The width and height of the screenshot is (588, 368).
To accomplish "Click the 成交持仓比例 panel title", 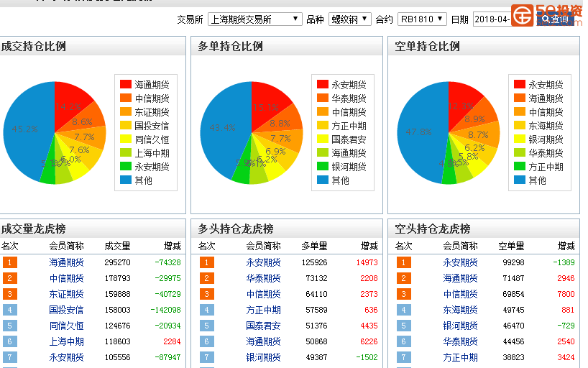I will [34, 46].
